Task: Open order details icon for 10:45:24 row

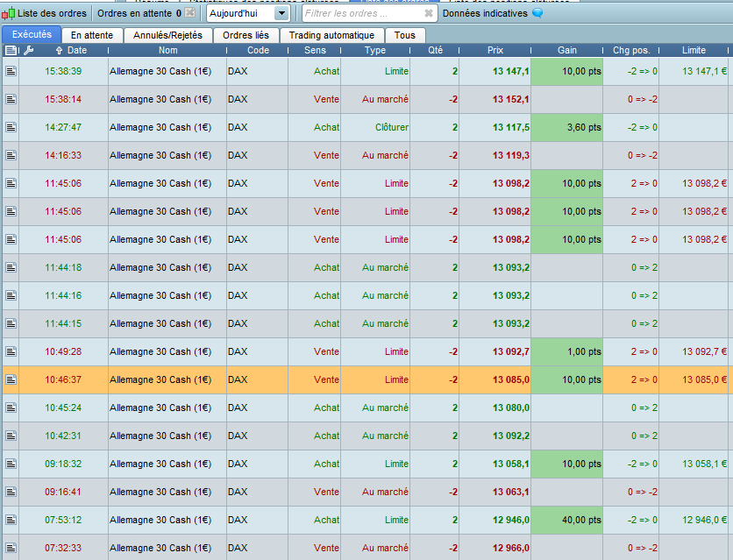Action: pos(11,408)
